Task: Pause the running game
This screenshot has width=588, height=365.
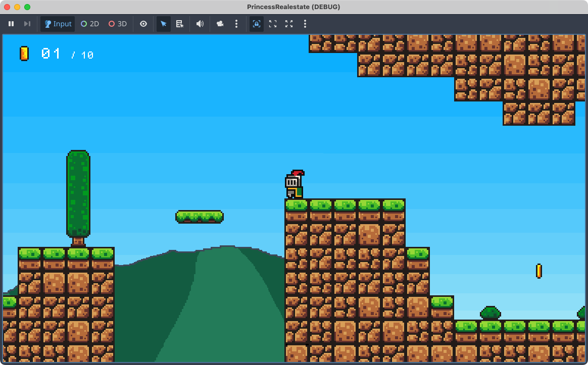Action: [11, 24]
